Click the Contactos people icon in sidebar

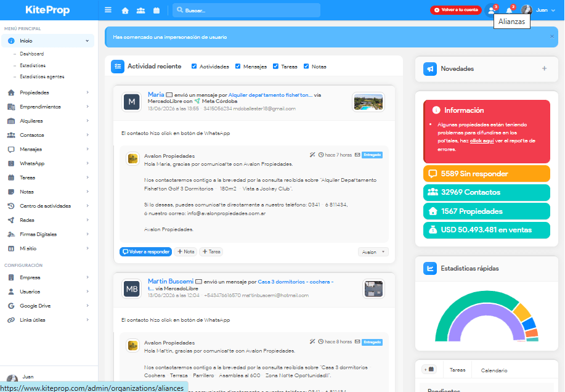click(11, 135)
